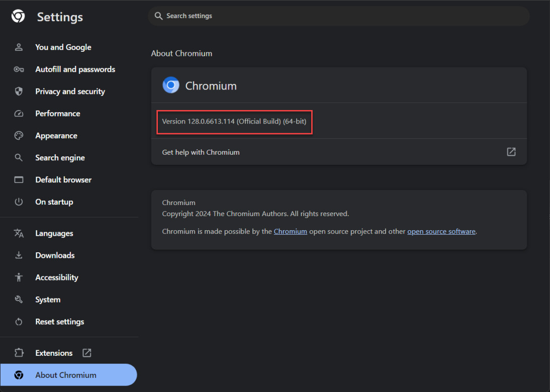Viewport: 550px width, 392px height.
Task: Click the speedometer Performance icon
Action: [19, 114]
